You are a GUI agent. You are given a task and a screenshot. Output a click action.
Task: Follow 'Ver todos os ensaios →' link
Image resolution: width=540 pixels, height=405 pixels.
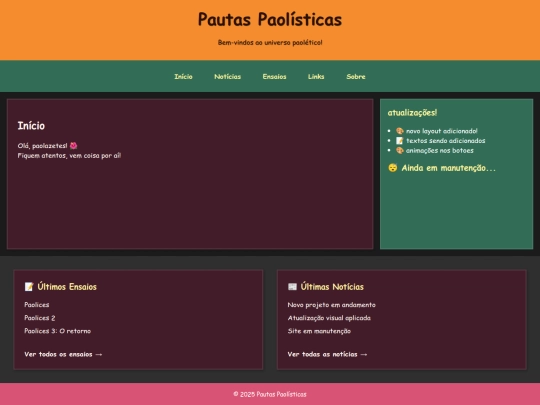pos(63,354)
